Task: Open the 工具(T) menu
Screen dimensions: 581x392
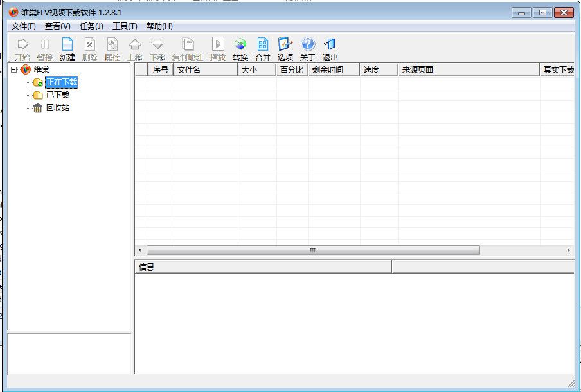Action: point(125,26)
